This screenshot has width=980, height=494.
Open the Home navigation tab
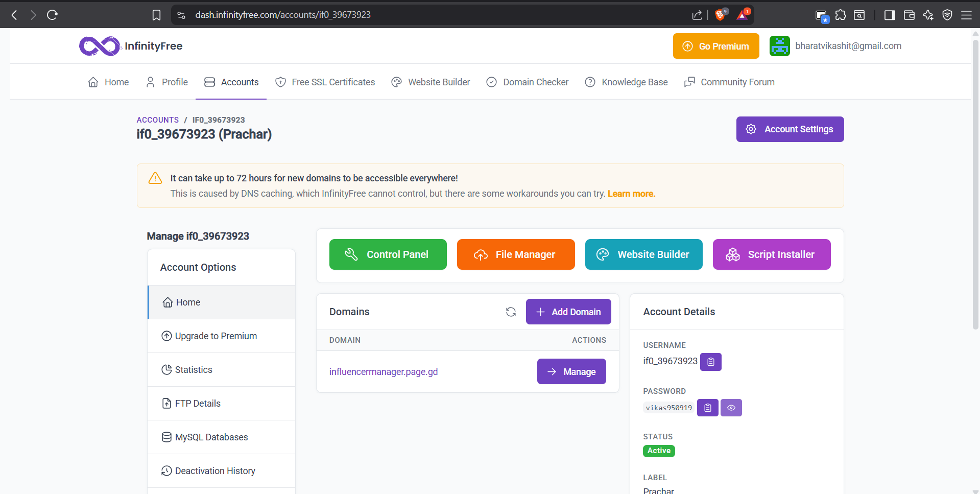tap(108, 82)
